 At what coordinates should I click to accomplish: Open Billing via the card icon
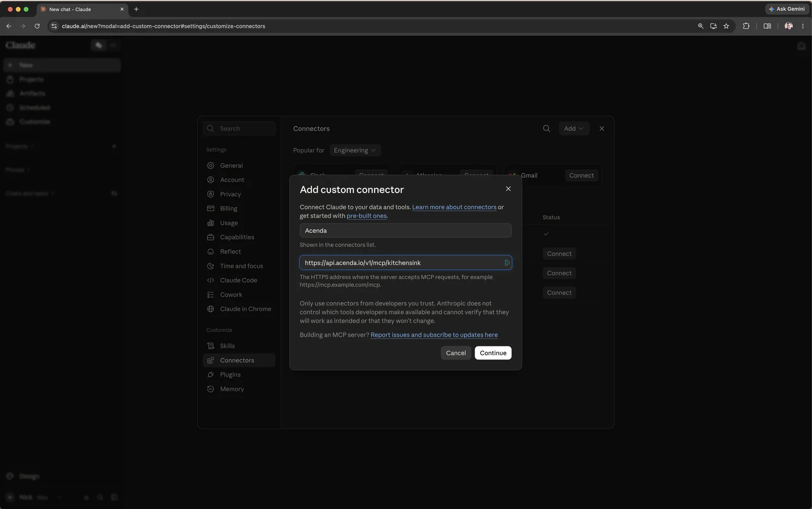[211, 208]
